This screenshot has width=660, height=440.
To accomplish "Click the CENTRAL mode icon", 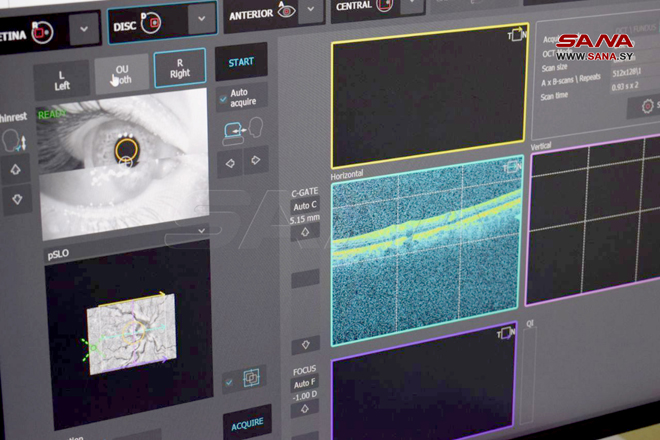I will pos(384,4).
